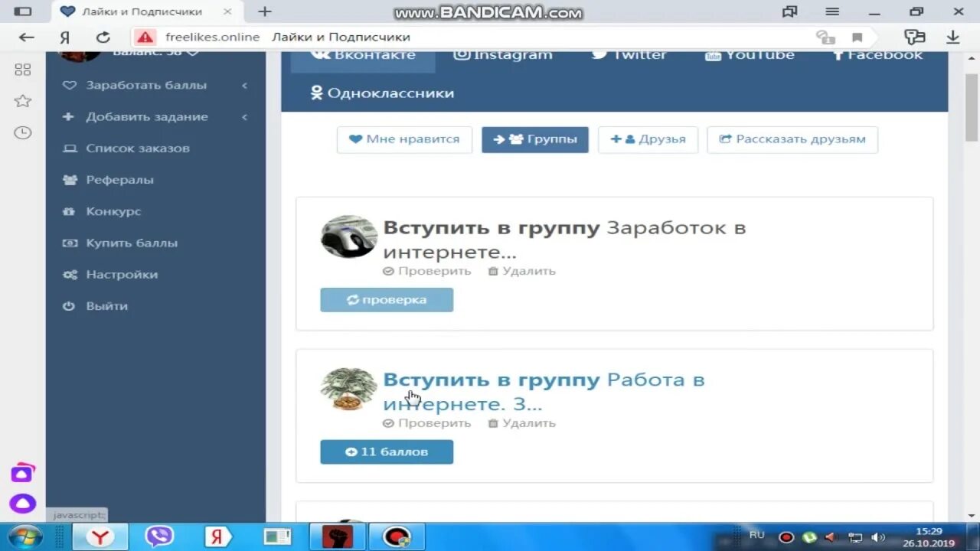
Task: Open Конкурс in the sidebar
Action: tap(113, 211)
